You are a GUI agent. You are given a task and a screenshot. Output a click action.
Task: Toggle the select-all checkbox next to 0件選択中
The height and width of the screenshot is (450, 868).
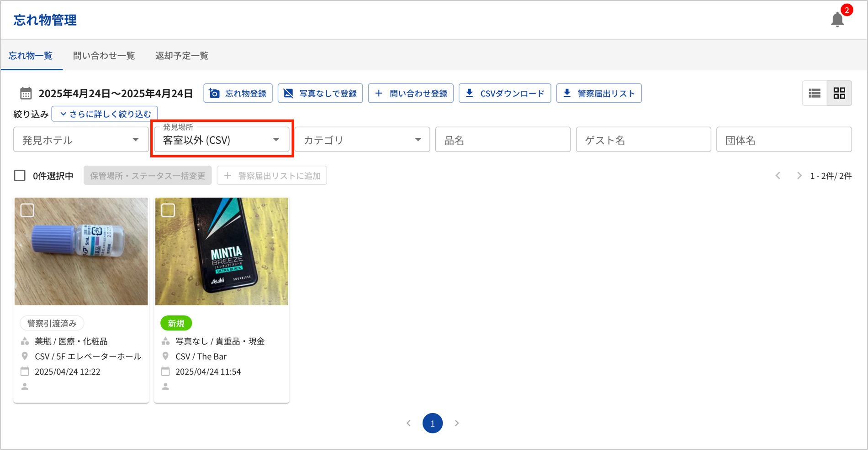(x=20, y=176)
